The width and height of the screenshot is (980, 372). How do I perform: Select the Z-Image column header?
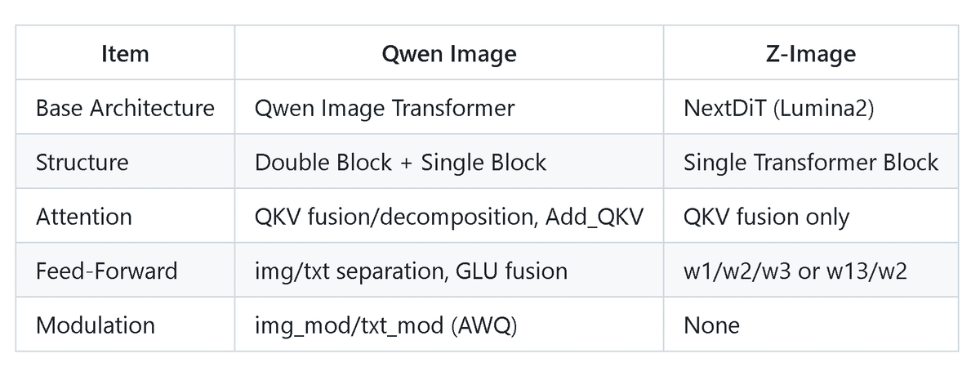(811, 54)
